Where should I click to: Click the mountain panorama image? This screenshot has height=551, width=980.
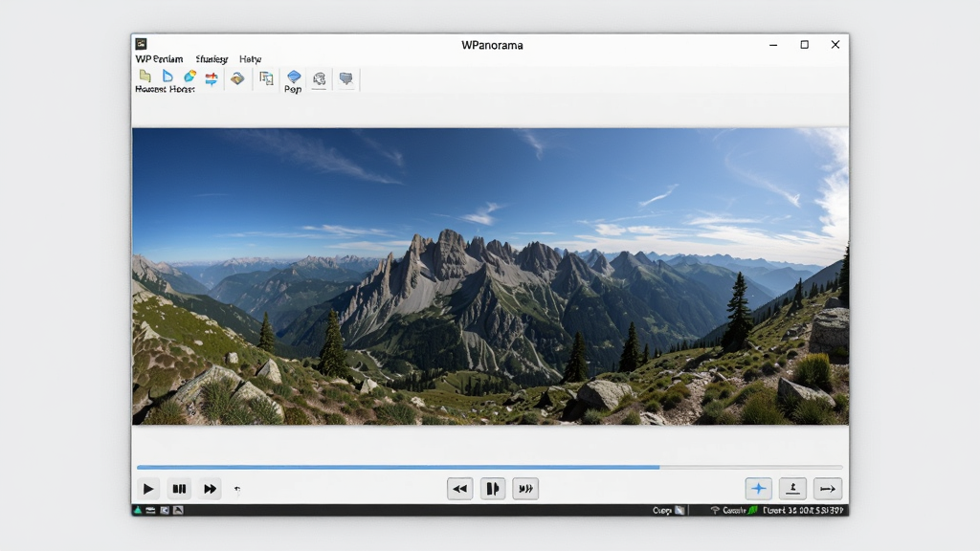click(490, 276)
